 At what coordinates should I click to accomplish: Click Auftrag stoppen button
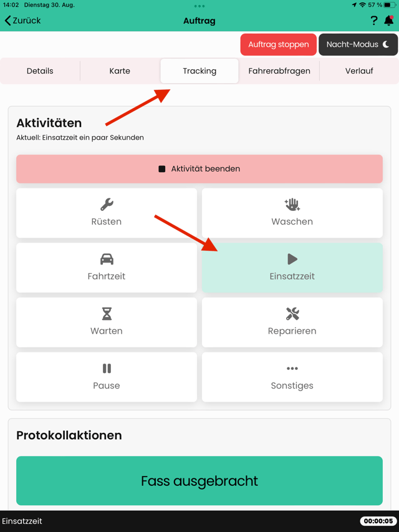279,44
